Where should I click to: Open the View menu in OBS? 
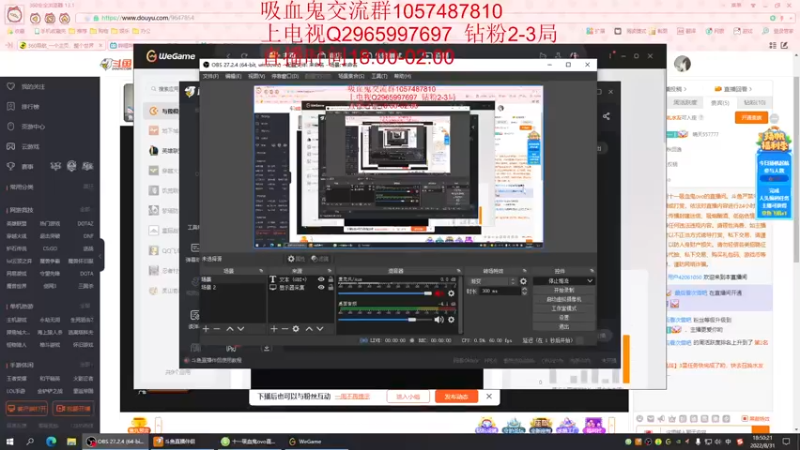pyautogui.click(x=256, y=76)
